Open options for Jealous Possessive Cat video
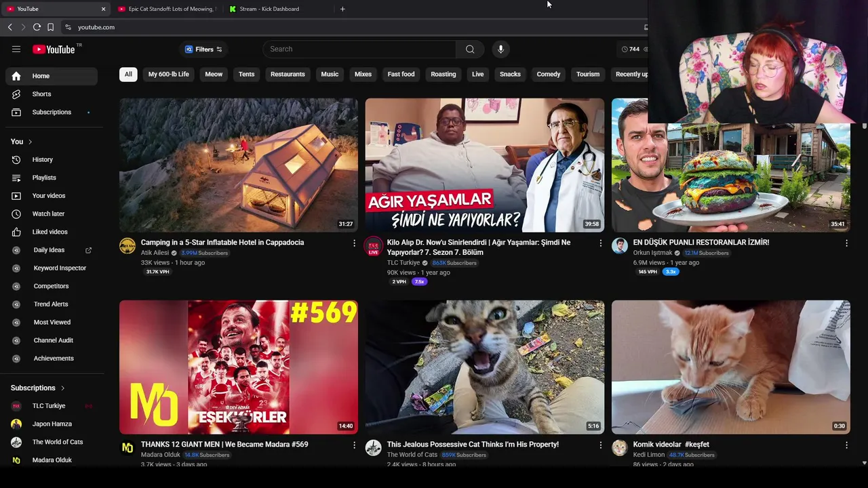Screen dimensions: 868x488 [x=600, y=445]
